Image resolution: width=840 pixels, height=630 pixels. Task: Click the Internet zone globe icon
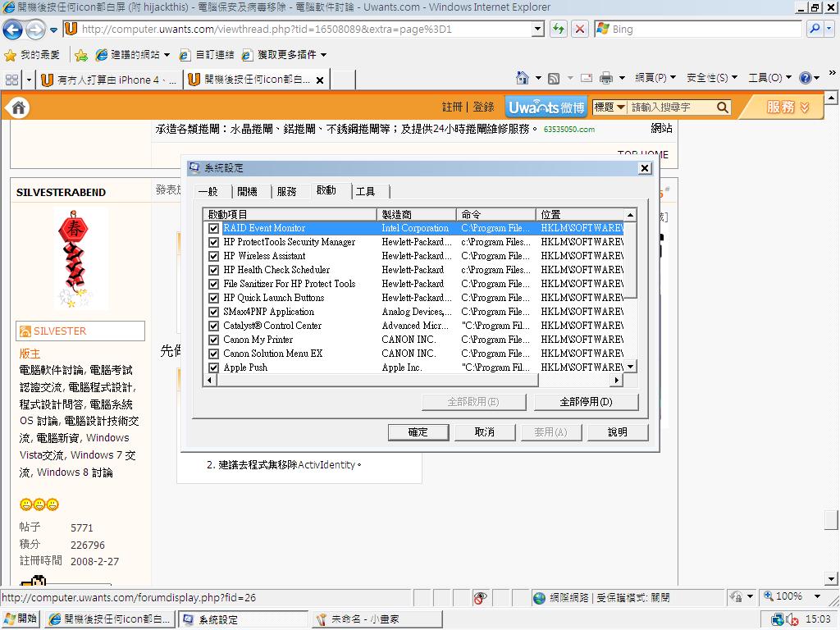540,598
